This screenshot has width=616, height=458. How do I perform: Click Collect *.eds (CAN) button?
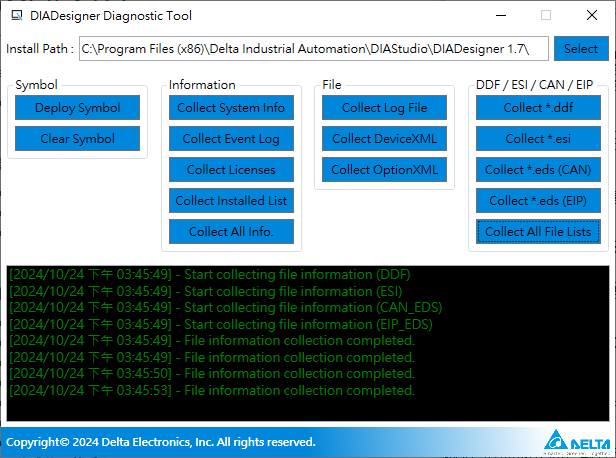pos(538,170)
